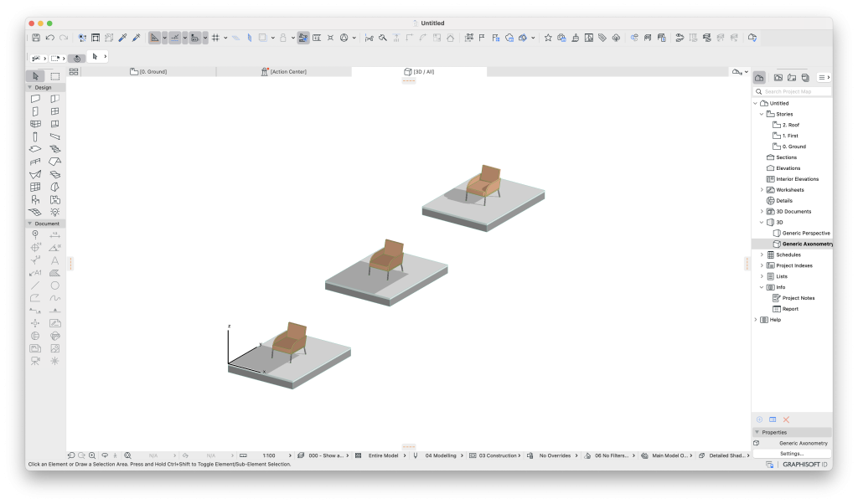Open the 04 Modelling pen set dropdown

click(x=441, y=455)
